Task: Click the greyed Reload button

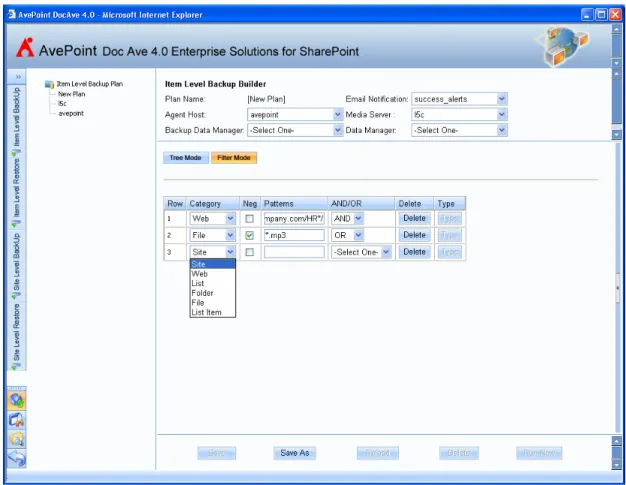Action: tap(378, 453)
